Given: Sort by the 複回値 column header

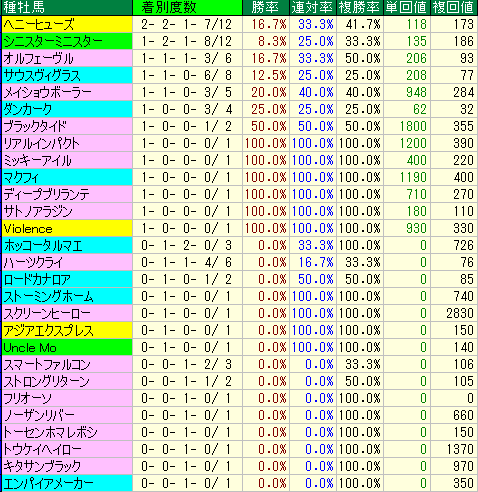Looking at the screenshot, I should tap(454, 7).
